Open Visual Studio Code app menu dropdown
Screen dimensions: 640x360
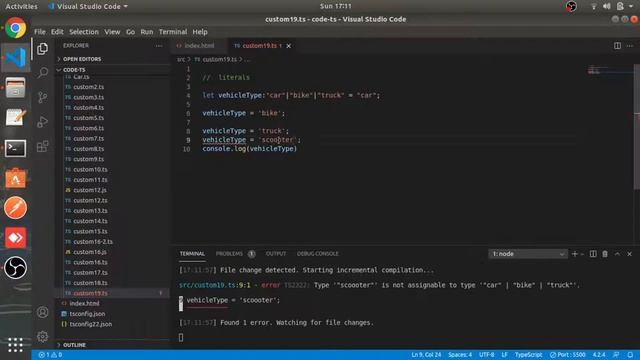(88, 7)
